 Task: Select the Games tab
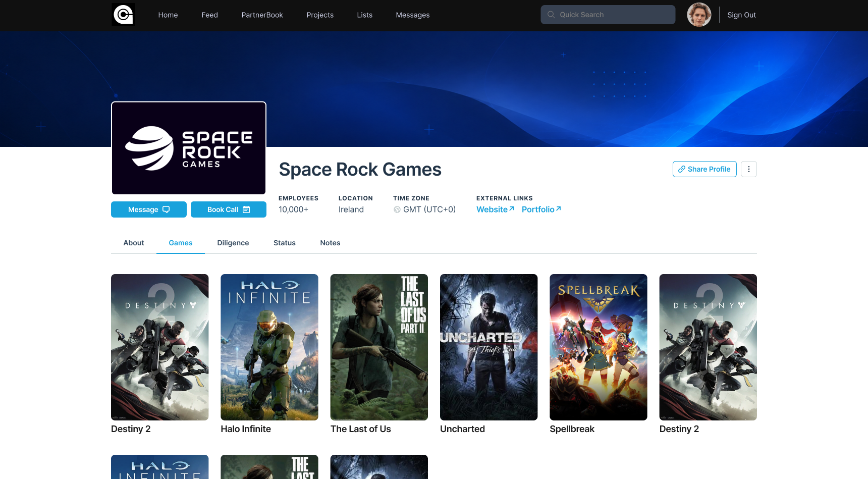click(181, 243)
